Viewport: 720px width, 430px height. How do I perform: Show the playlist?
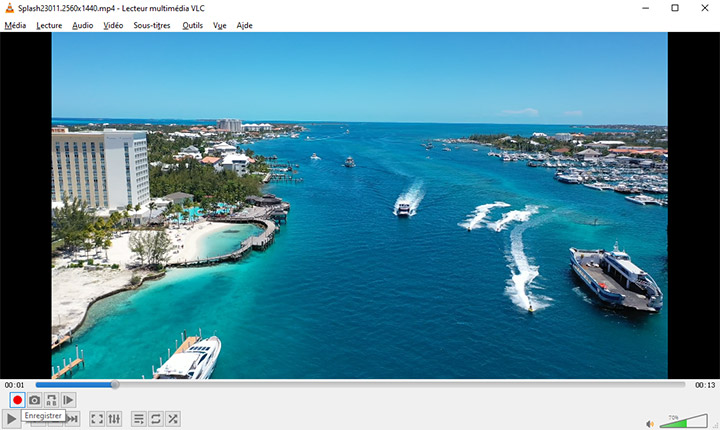click(139, 419)
